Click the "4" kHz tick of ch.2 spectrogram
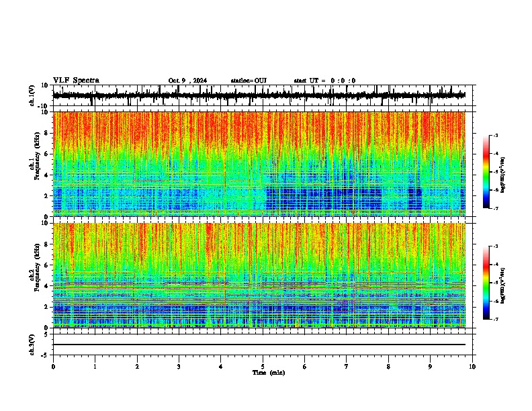The image size is (532, 411). [x=47, y=286]
